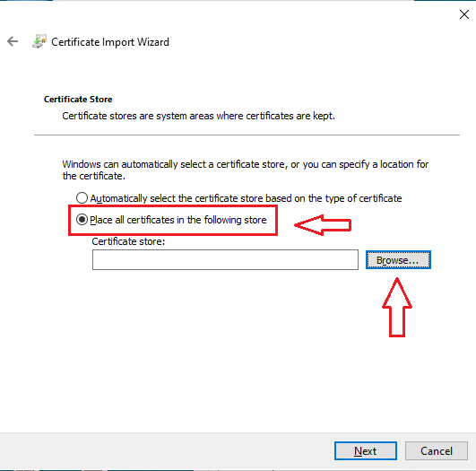Close the Certificate Import Wizard window
This screenshot has width=476, height=471.
click(x=463, y=14)
